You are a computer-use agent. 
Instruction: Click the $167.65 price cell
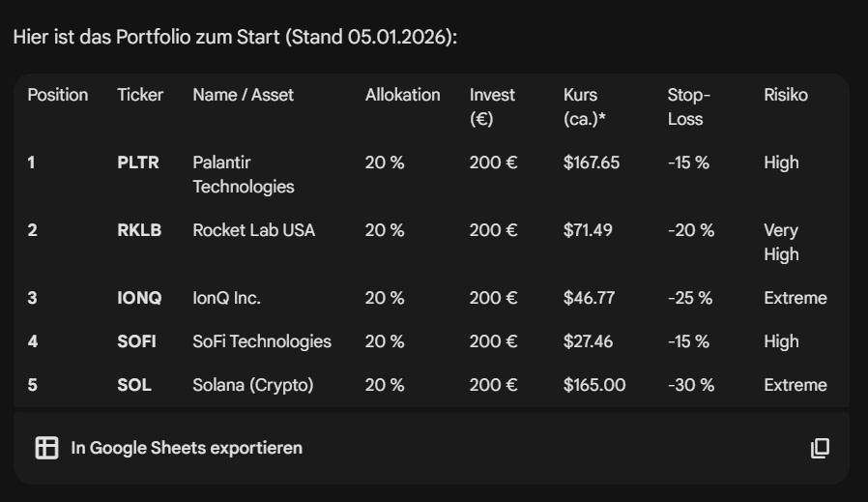pyautogui.click(x=591, y=162)
